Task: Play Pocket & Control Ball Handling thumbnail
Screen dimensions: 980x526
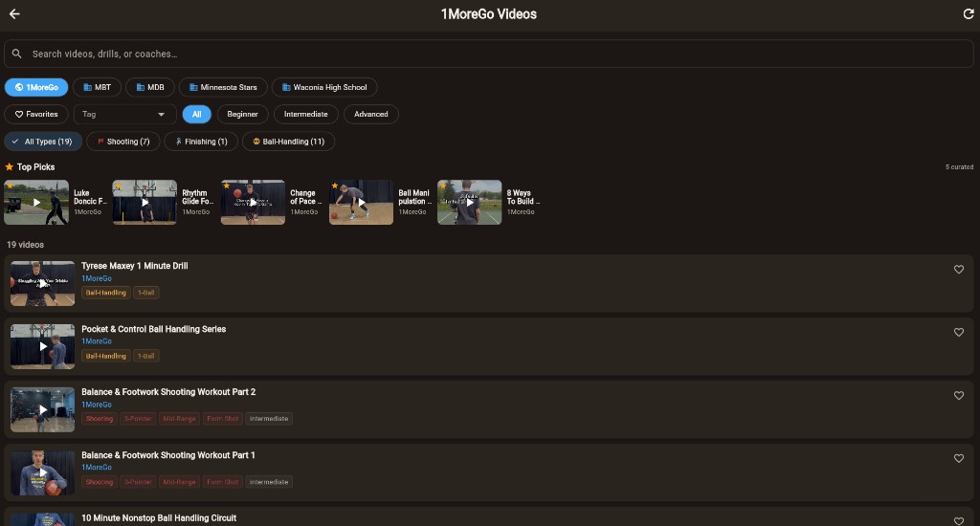Action: point(42,347)
